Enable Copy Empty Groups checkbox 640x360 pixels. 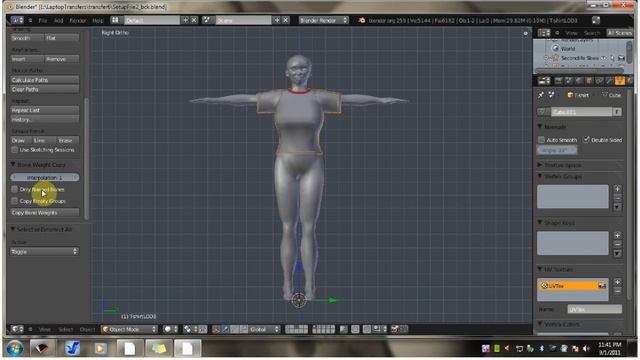(15, 201)
